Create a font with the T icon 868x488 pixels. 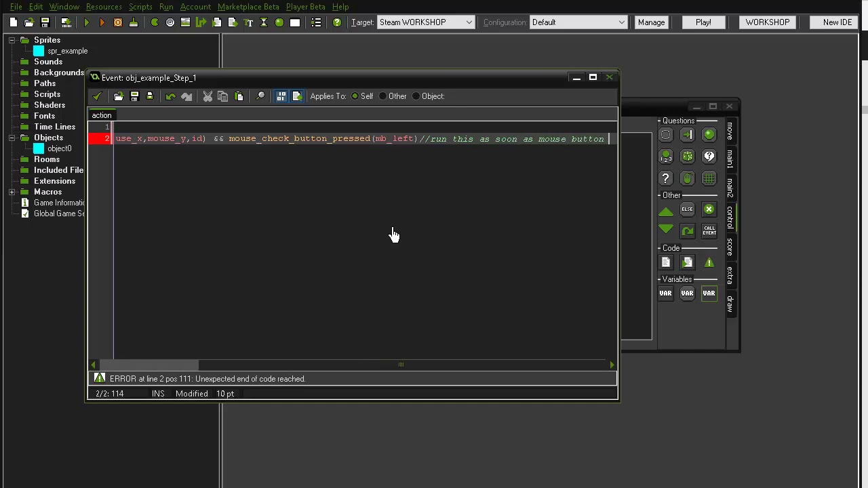click(x=248, y=22)
